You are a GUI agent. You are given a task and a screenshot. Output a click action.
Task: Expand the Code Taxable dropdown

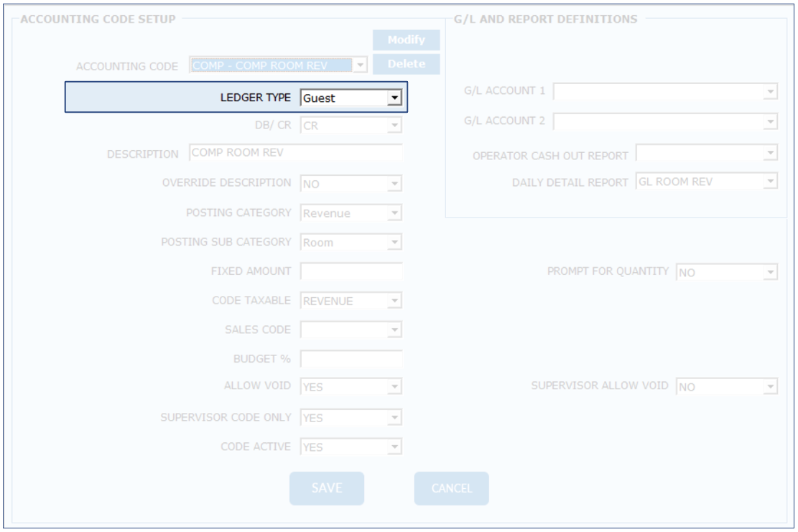[393, 302]
